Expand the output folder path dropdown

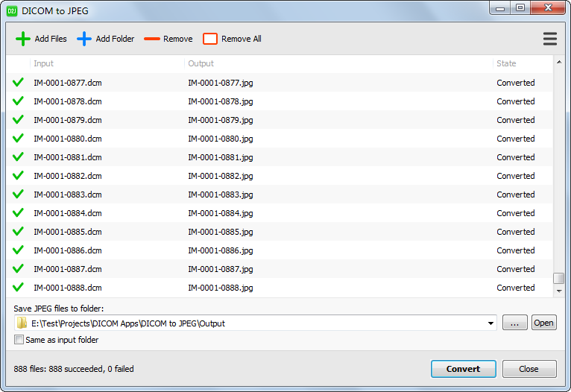(490, 323)
